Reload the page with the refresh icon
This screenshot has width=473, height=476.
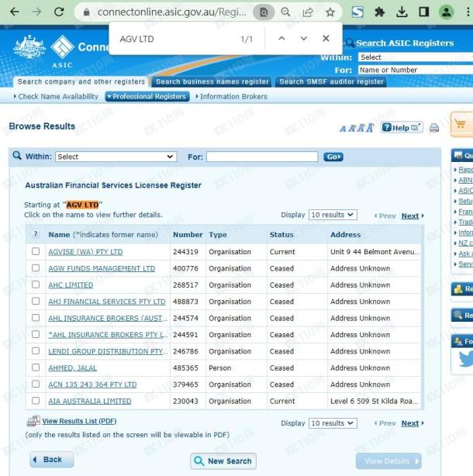tap(59, 12)
